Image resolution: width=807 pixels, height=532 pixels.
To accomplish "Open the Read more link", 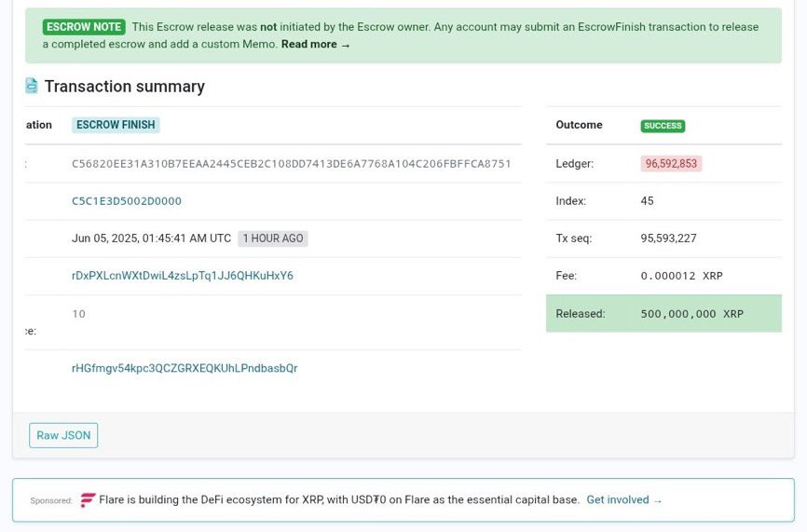I will [316, 44].
